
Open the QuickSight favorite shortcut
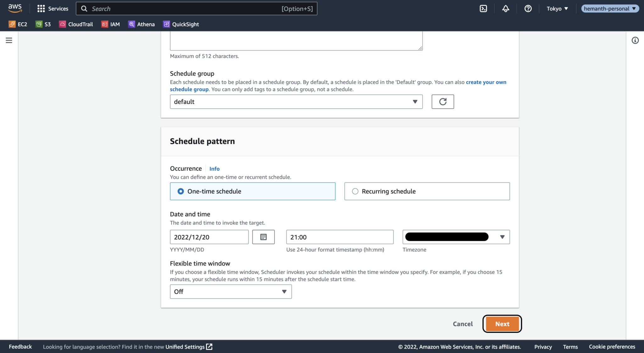(x=181, y=24)
